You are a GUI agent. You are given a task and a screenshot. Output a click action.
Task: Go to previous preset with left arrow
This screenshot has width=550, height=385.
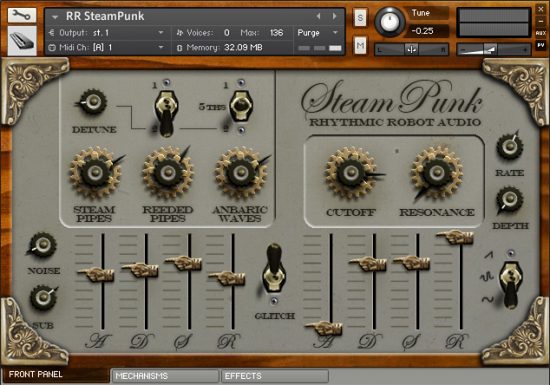coord(318,16)
